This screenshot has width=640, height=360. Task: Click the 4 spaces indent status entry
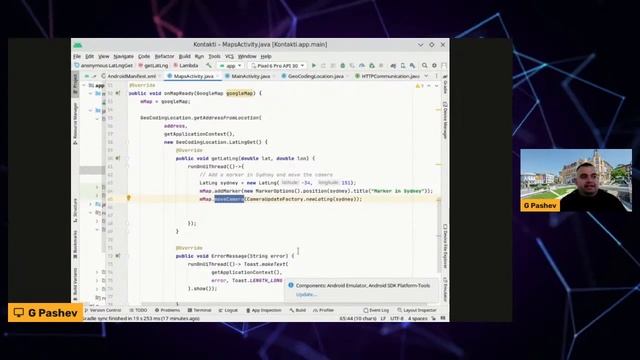(418, 318)
